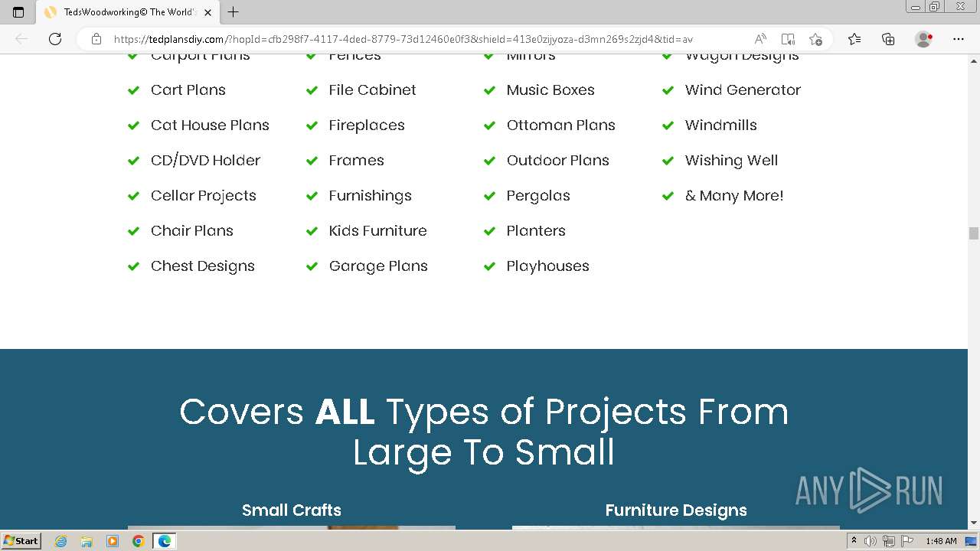Click the 'Covers ALL Types of Projects' heading
980x551 pixels.
tap(484, 432)
